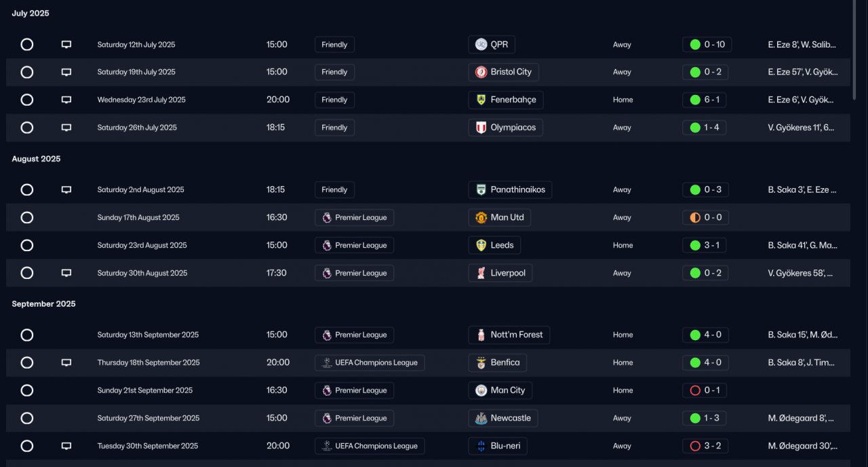The height and width of the screenshot is (467, 868).
Task: Toggle the selection circle for Leeds match
Action: tap(27, 246)
